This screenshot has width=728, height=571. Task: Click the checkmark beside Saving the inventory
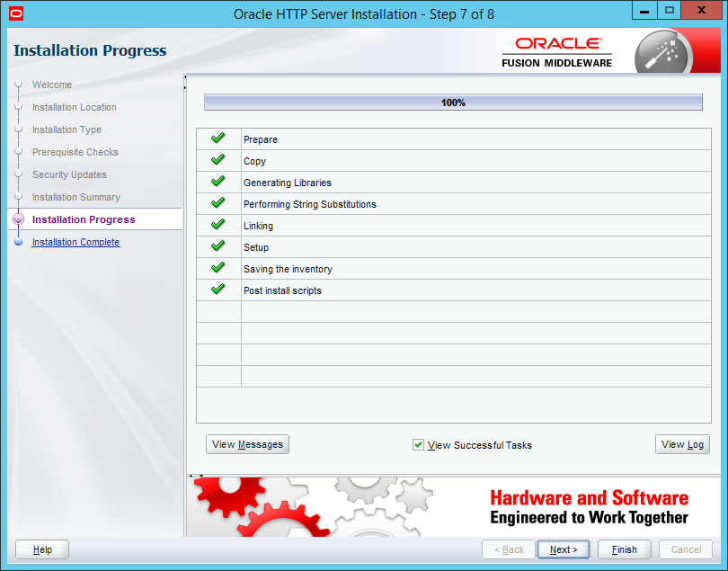click(218, 268)
